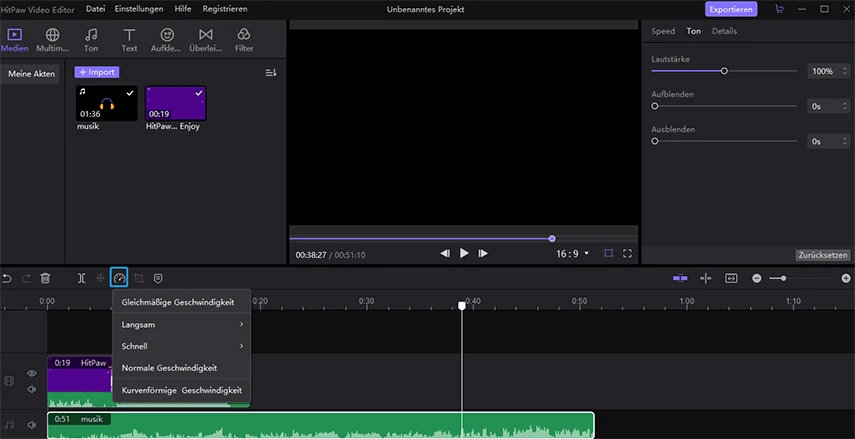Open the Überleitung transitions tab
The width and height of the screenshot is (855, 439).
click(x=206, y=41)
